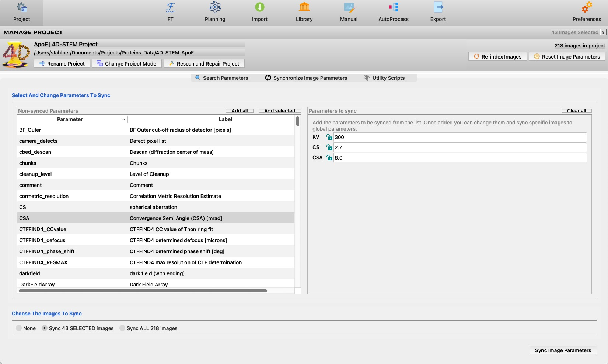Open the FT section icon
Viewport: 608px width, 364px height.
[x=170, y=7]
